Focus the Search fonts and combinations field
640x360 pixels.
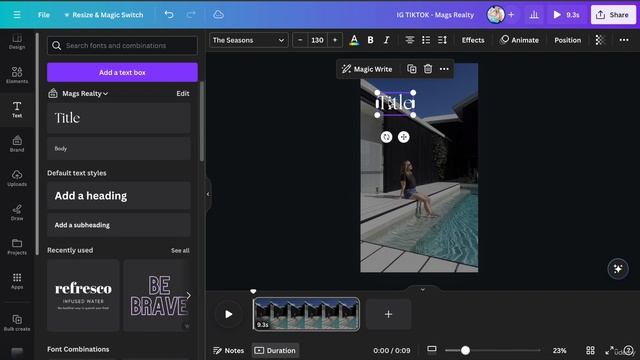122,45
